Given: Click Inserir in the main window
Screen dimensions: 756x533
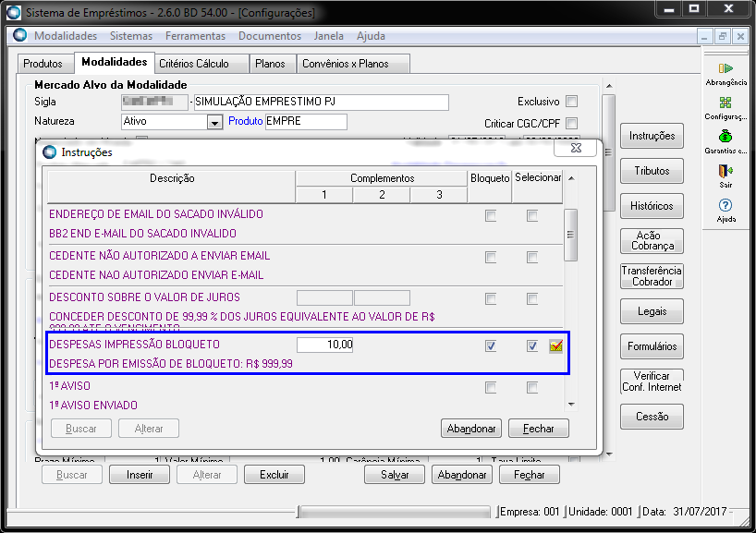Looking at the screenshot, I should point(140,475).
